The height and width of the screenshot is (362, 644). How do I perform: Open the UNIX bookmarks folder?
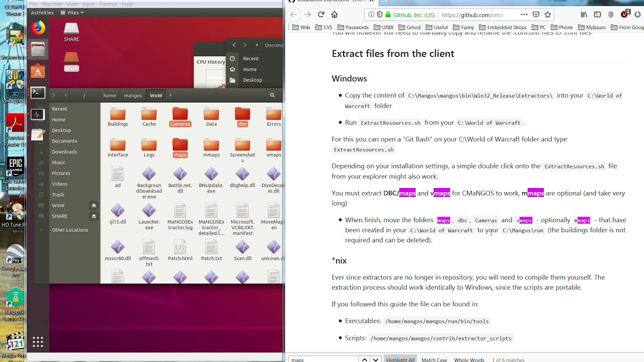pyautogui.click(x=383, y=27)
